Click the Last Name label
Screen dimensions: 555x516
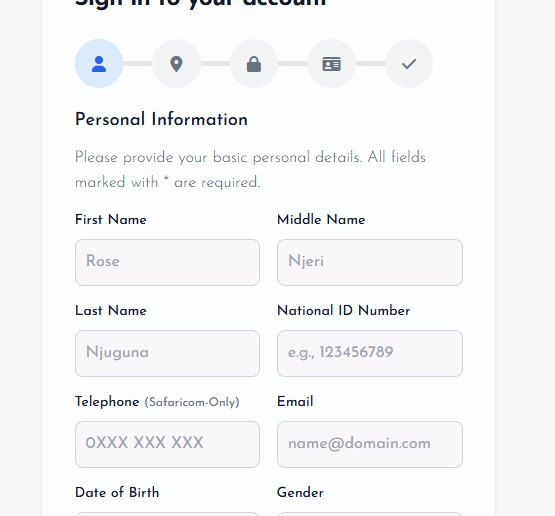click(x=111, y=310)
